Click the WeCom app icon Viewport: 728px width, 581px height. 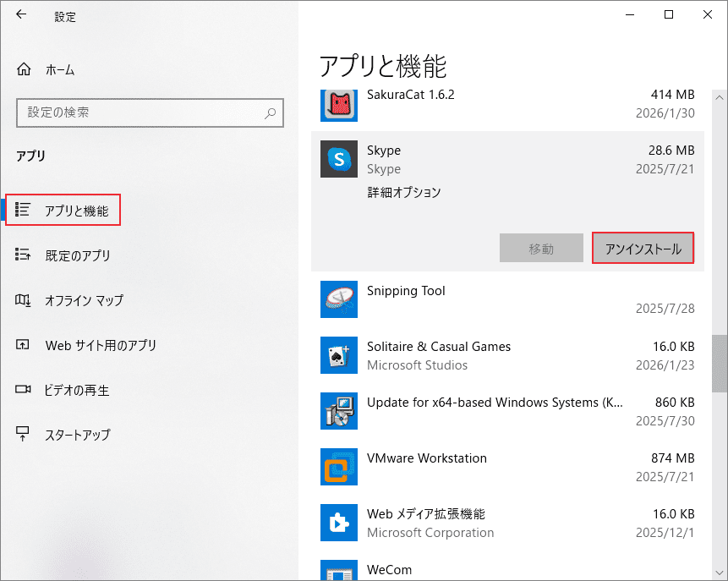tap(338, 571)
